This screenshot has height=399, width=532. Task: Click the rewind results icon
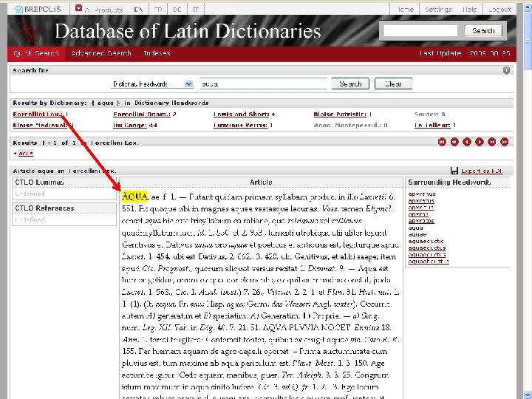coord(454,142)
